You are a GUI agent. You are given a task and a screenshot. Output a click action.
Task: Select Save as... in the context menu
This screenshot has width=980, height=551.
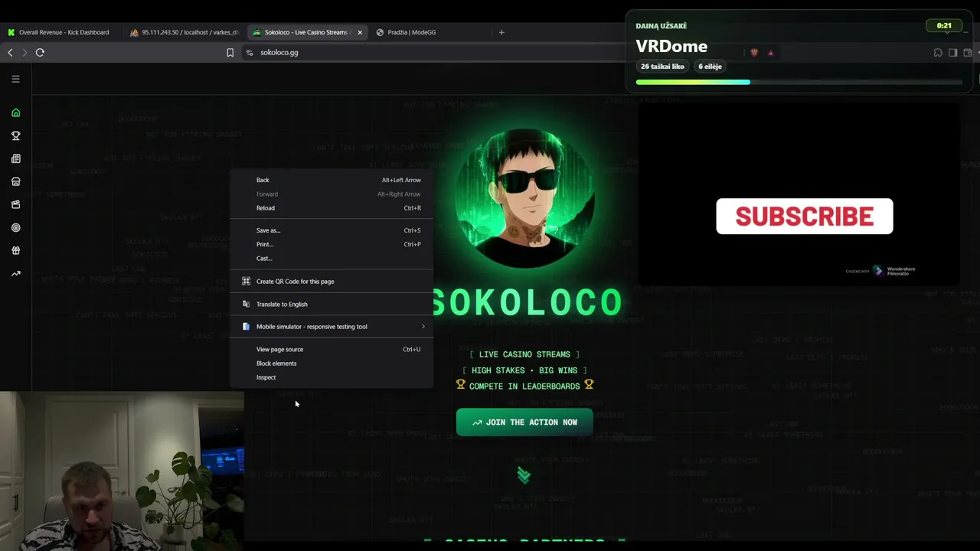coord(332,230)
